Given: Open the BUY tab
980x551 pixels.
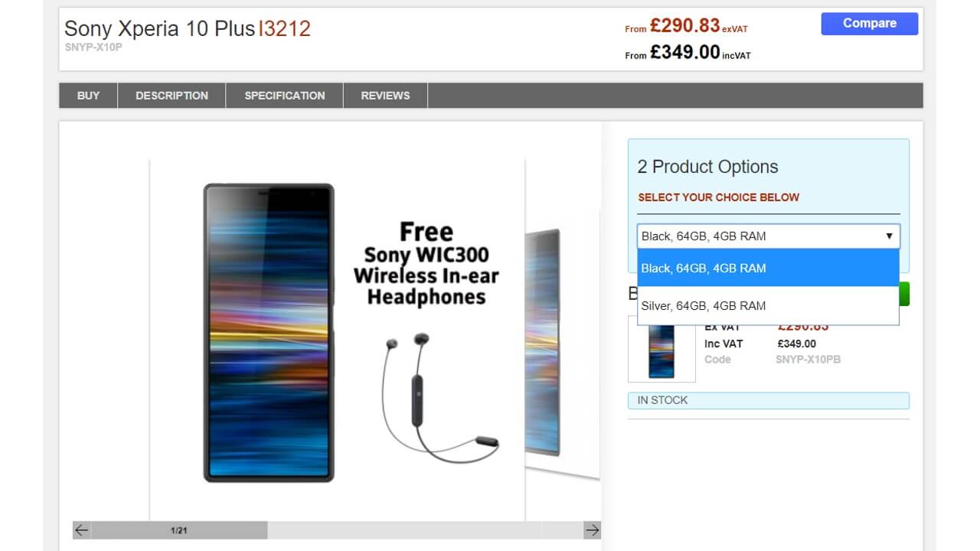Looking at the screenshot, I should point(88,96).
